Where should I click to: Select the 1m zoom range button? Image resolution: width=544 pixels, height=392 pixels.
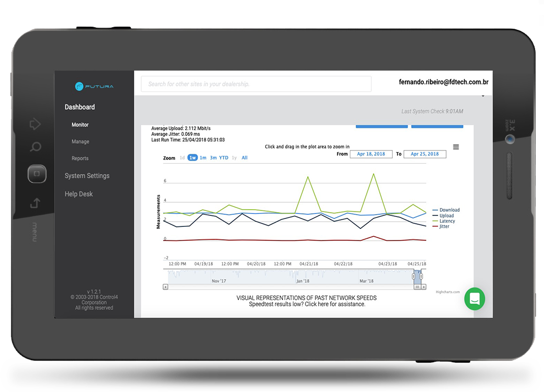click(203, 158)
